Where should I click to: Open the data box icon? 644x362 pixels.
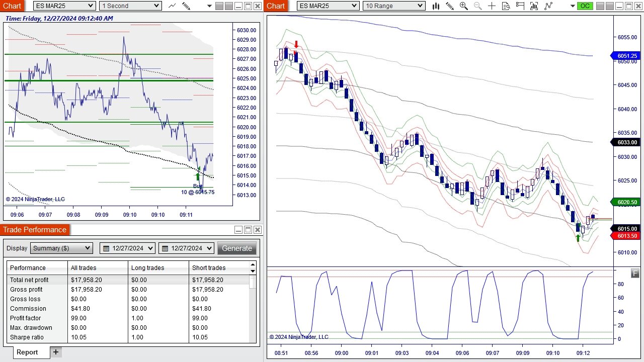point(506,6)
